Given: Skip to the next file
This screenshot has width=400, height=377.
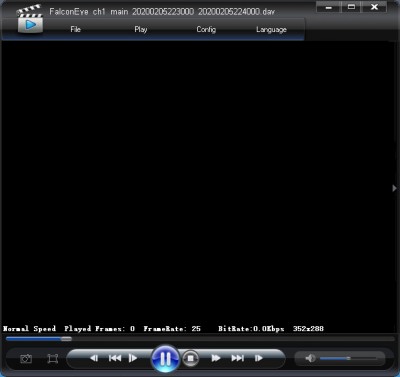Looking at the screenshot, I should click(x=238, y=358).
